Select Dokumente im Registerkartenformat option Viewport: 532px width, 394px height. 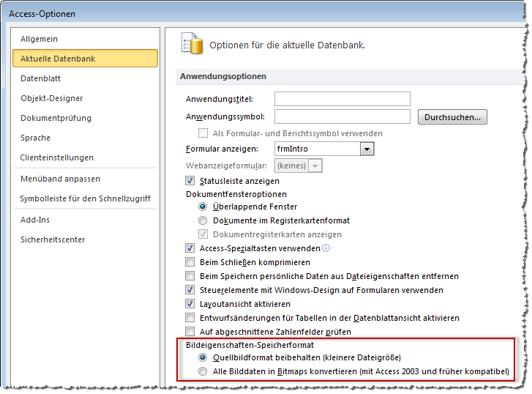[203, 220]
